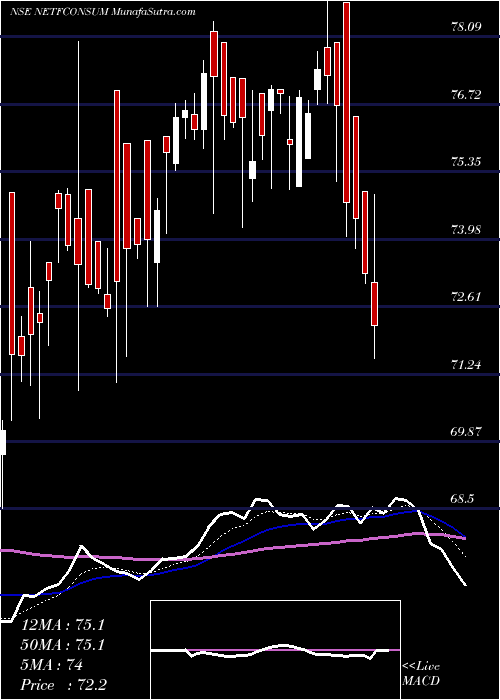Click the 68.5 price axis label

(x=463, y=499)
